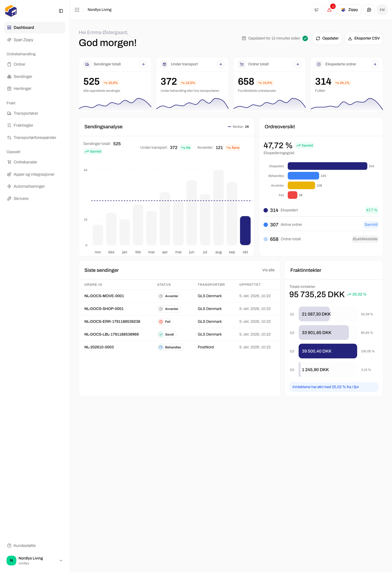This screenshot has height=572, width=392.
Task: Open the Dashboard menu item
Action: click(x=35, y=28)
